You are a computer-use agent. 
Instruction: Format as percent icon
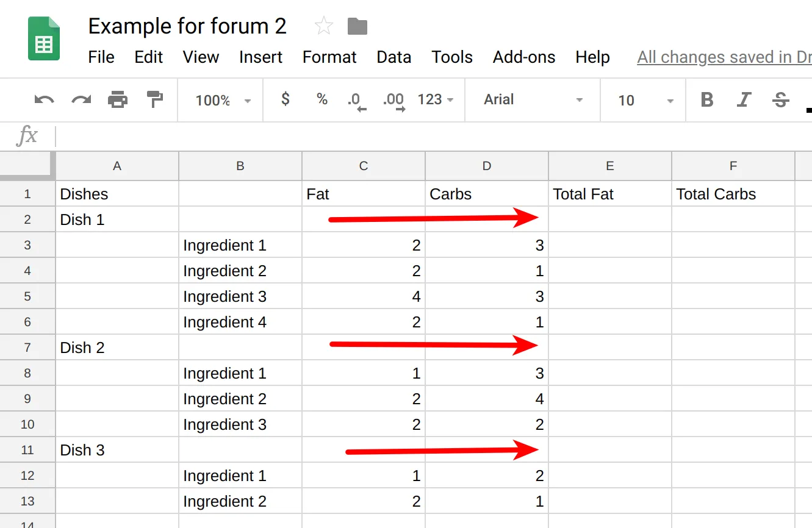322,99
